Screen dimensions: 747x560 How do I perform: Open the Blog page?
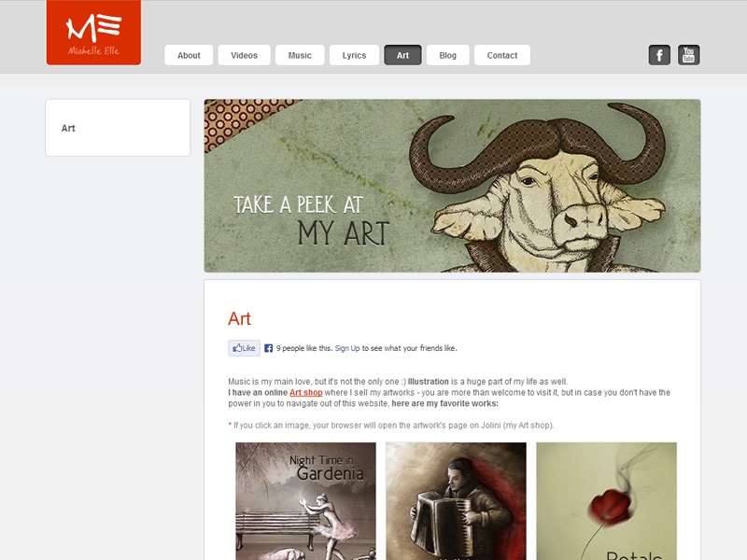point(448,55)
